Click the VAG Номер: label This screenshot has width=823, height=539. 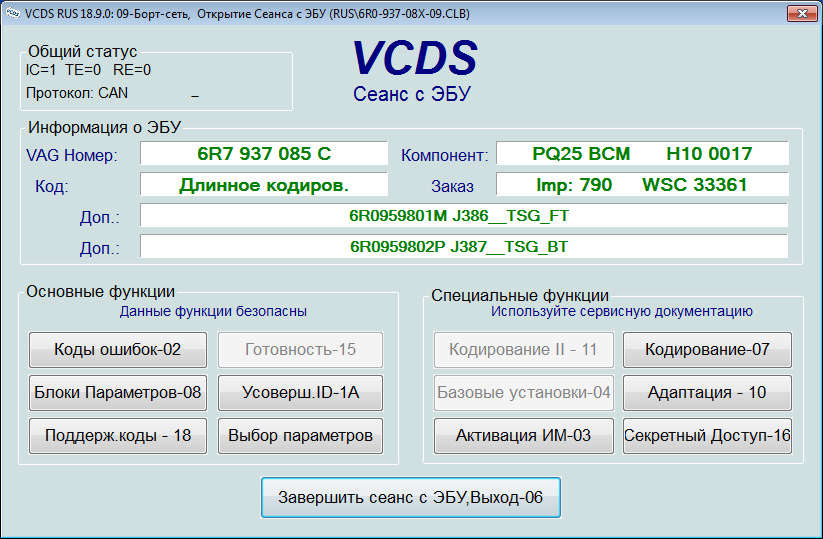(72, 155)
